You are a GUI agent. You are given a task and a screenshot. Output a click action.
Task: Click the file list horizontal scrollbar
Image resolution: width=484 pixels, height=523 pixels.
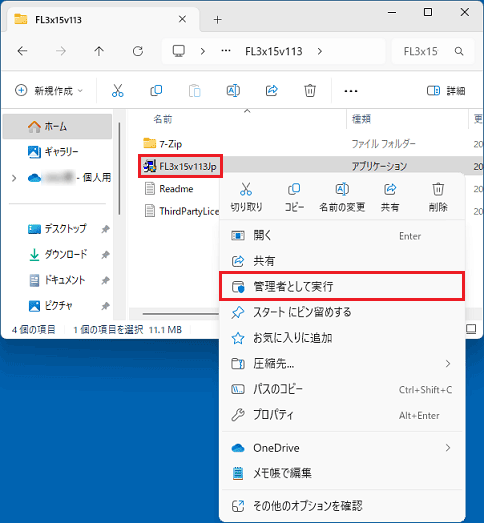[x=182, y=314]
